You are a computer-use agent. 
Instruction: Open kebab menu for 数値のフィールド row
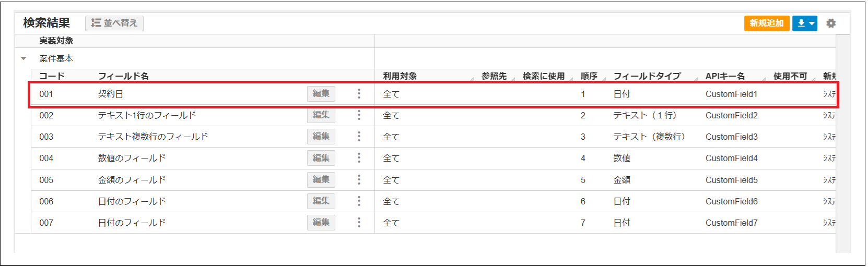click(359, 158)
